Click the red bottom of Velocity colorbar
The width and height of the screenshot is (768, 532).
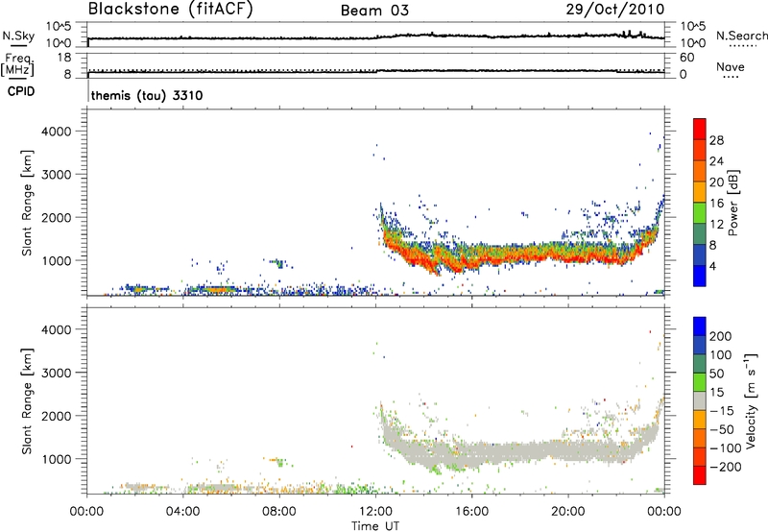700,475
